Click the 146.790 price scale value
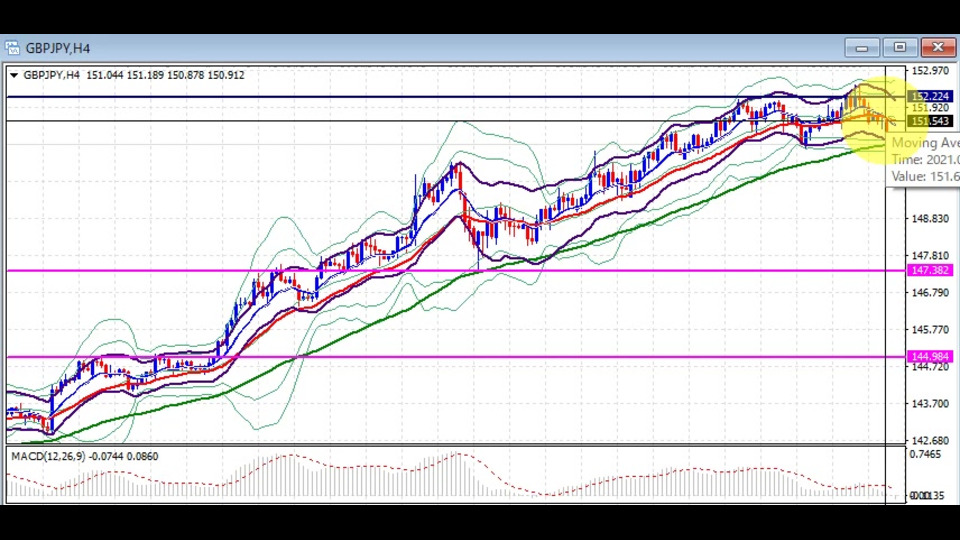The height and width of the screenshot is (540, 960). [929, 293]
